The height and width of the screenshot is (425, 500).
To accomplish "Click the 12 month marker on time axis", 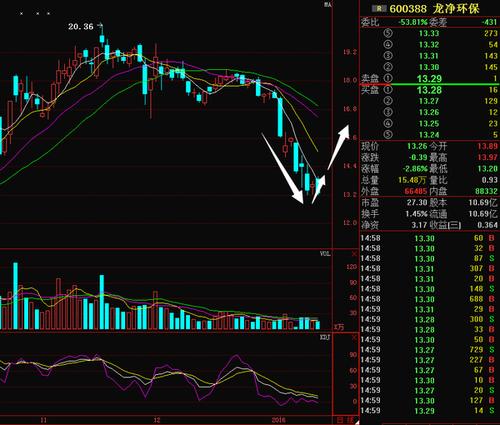I will point(157,420).
